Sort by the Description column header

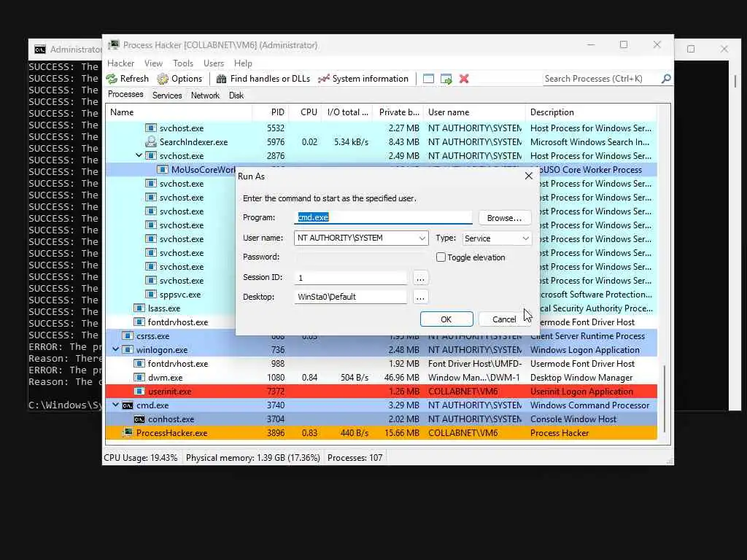coord(592,112)
